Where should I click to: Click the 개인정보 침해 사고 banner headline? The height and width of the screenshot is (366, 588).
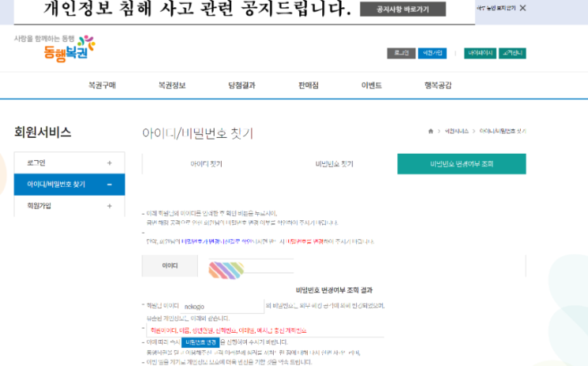(197, 9)
